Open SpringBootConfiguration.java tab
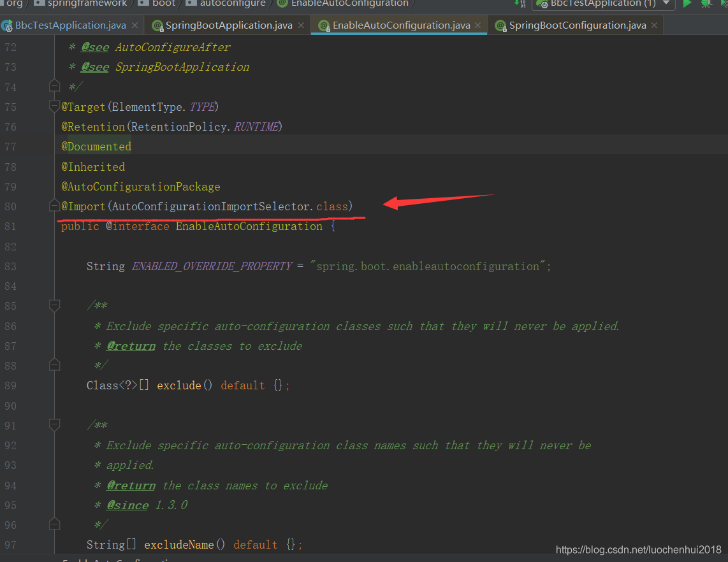This screenshot has width=728, height=562. click(577, 25)
